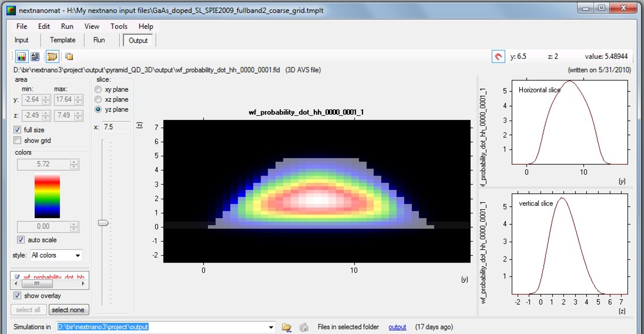Enable the show grid checkbox

[18, 140]
